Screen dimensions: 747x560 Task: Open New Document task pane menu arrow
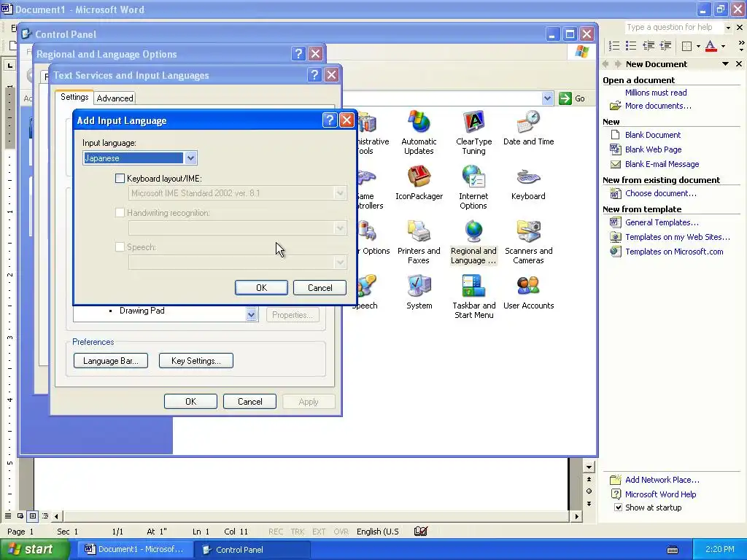point(726,64)
